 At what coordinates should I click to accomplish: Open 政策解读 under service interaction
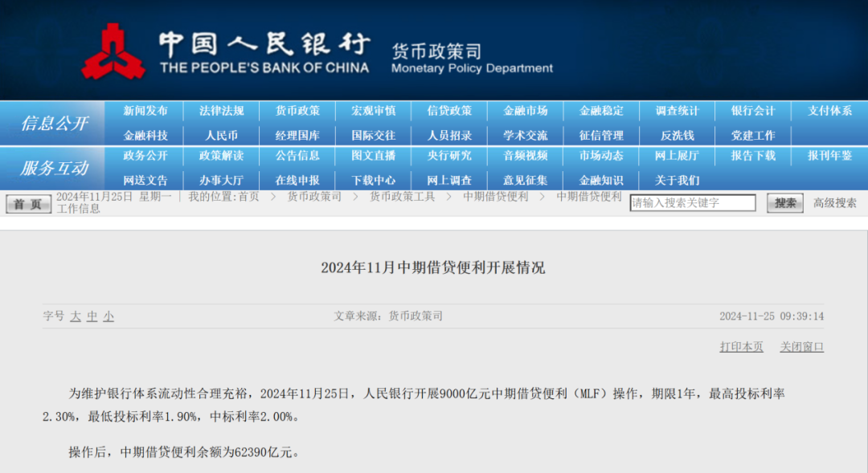[x=221, y=156]
